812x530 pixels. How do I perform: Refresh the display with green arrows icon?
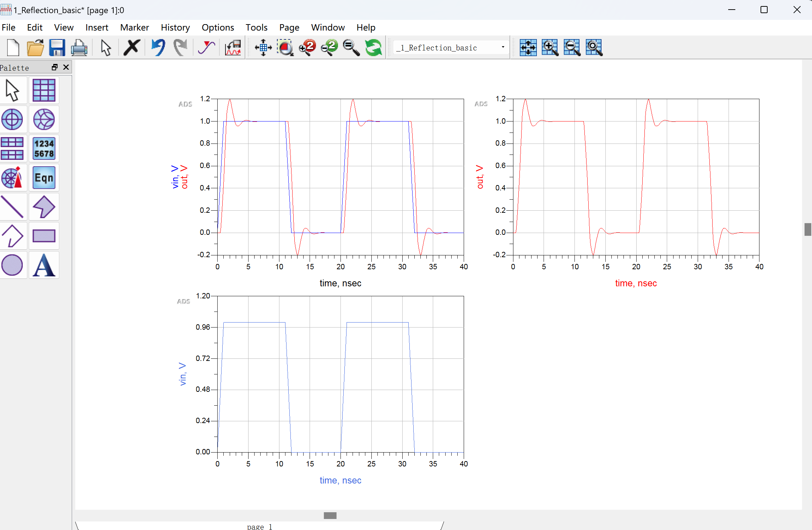(373, 48)
